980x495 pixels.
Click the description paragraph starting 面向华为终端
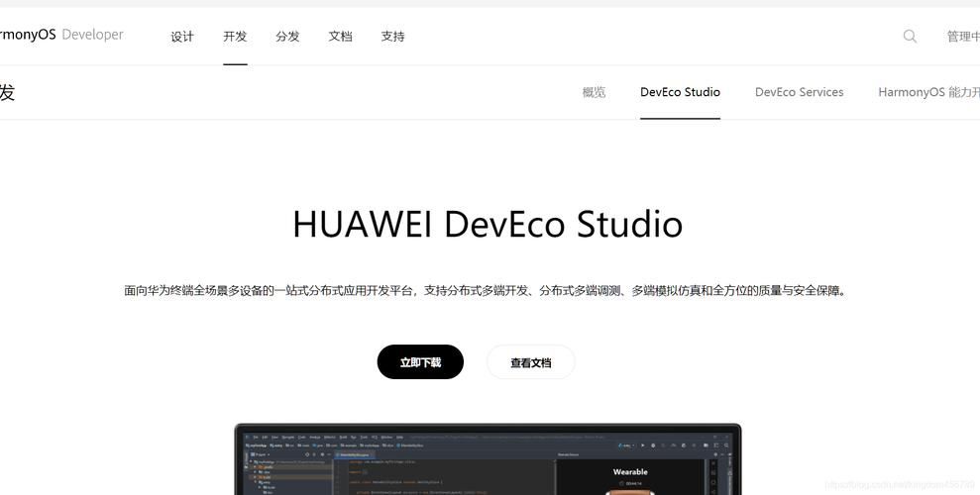[486, 290]
